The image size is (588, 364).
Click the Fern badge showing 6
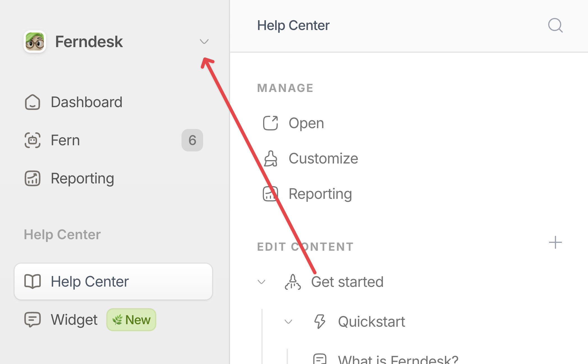(x=192, y=140)
